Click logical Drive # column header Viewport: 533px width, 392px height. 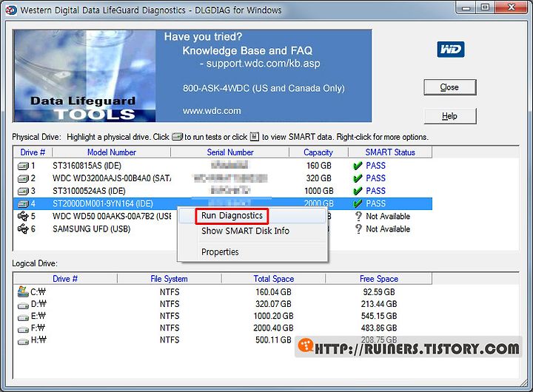coord(65,279)
